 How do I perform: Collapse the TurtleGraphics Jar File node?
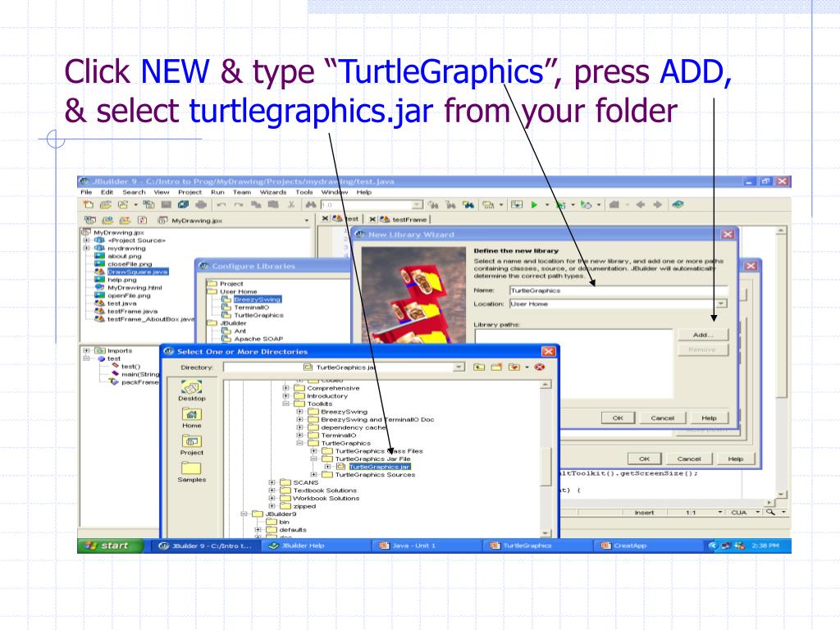(x=314, y=459)
